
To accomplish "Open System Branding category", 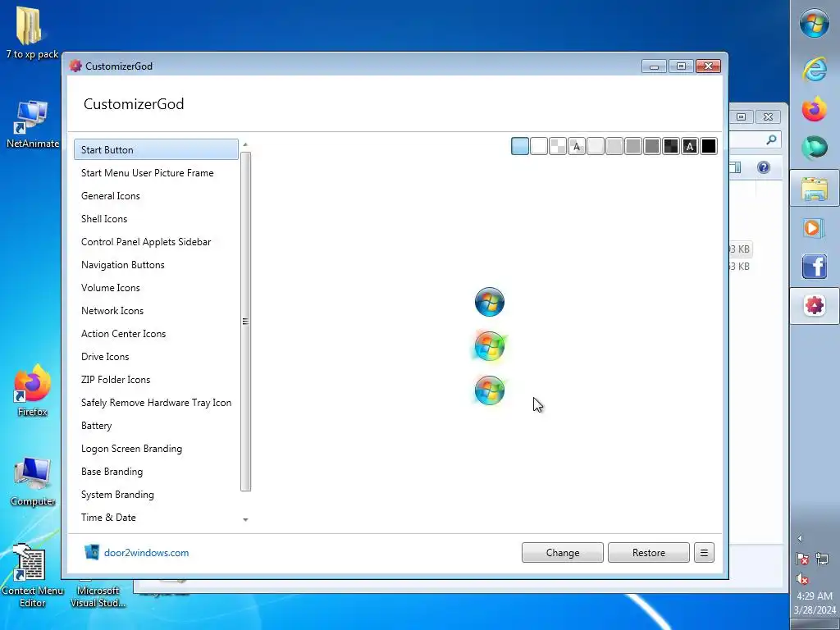I will point(117,495).
